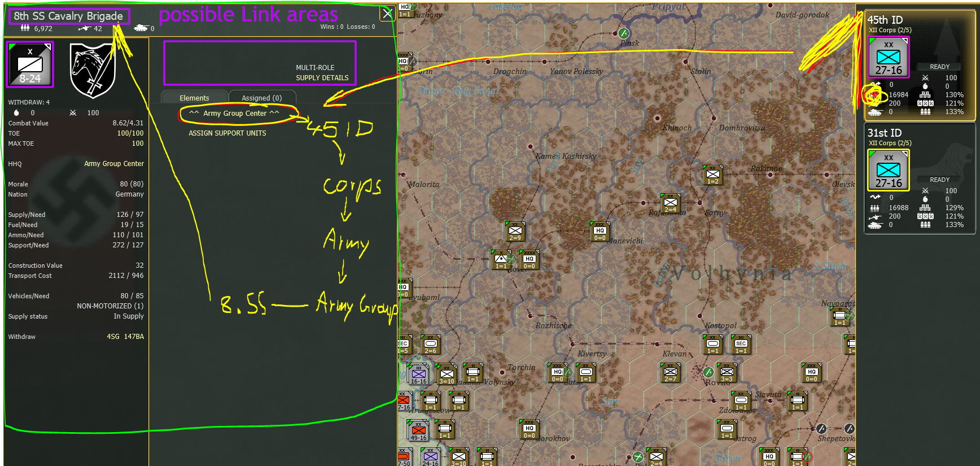
Task: Select the 1=1 unit at Zdolbunov
Action: [x=741, y=401]
